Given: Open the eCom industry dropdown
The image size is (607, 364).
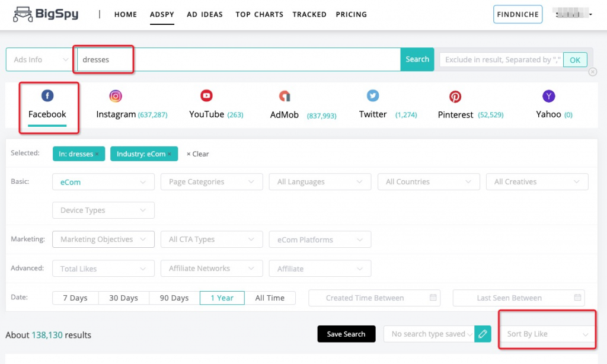Looking at the screenshot, I should (103, 182).
